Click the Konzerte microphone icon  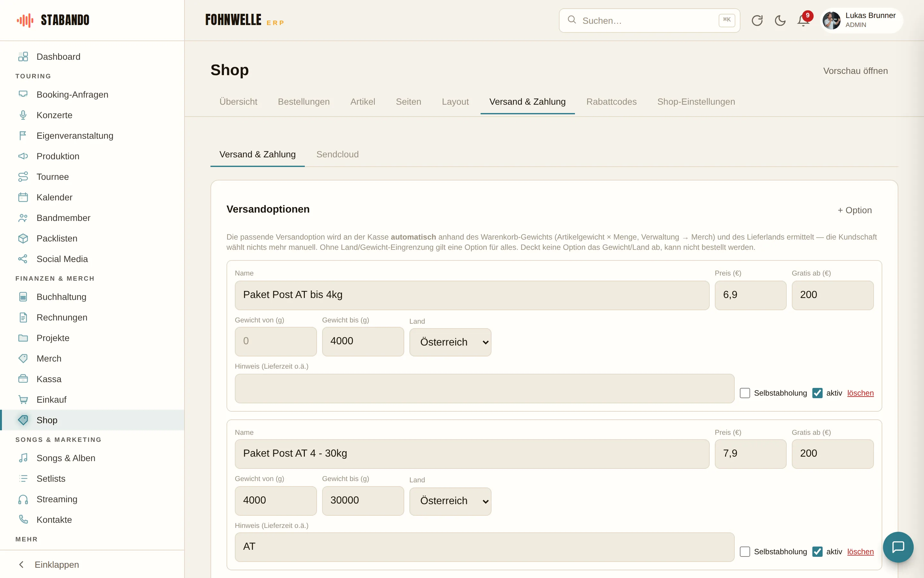(x=23, y=115)
